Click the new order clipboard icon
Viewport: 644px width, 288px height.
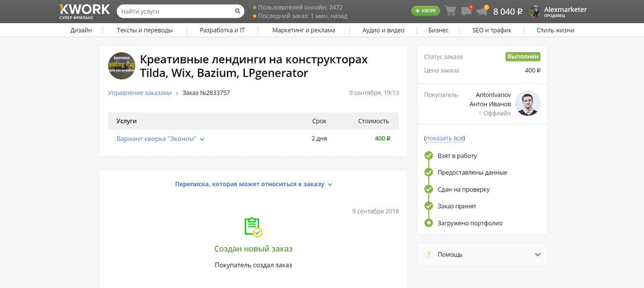(x=253, y=227)
